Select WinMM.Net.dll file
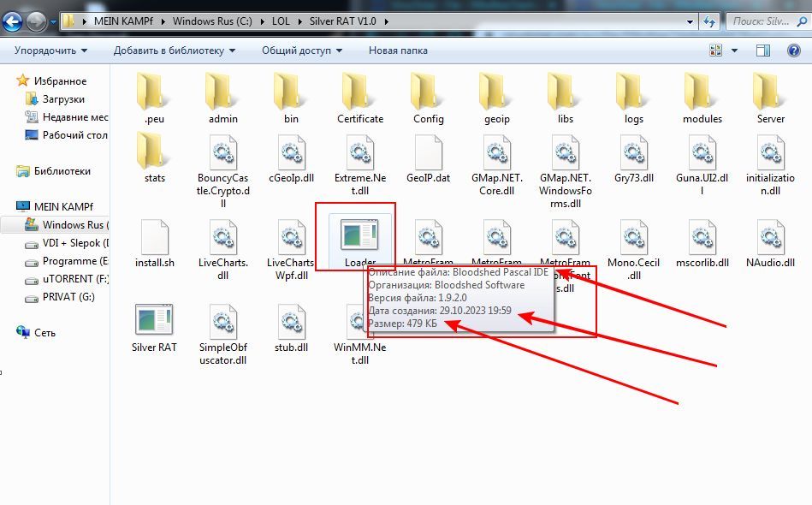The image size is (812, 505). 360,334
